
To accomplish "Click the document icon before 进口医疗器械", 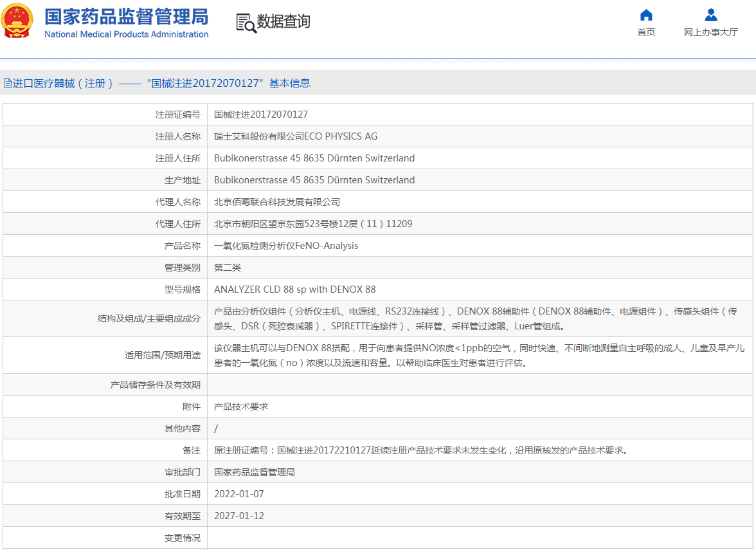I will [7, 83].
